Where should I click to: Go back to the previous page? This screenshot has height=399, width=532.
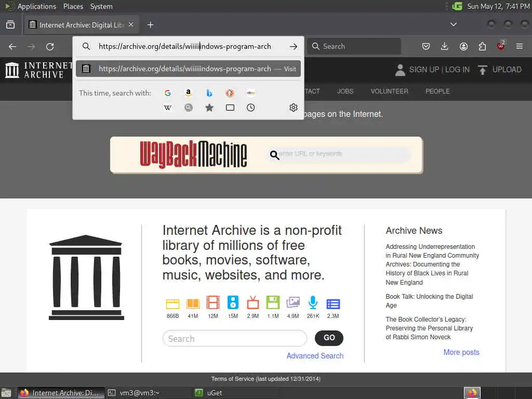coord(12,46)
